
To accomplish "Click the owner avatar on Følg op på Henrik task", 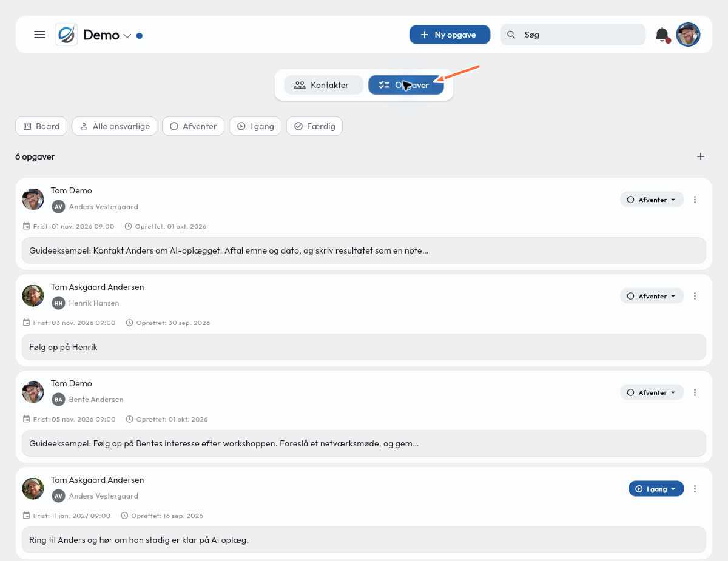I will click(33, 295).
